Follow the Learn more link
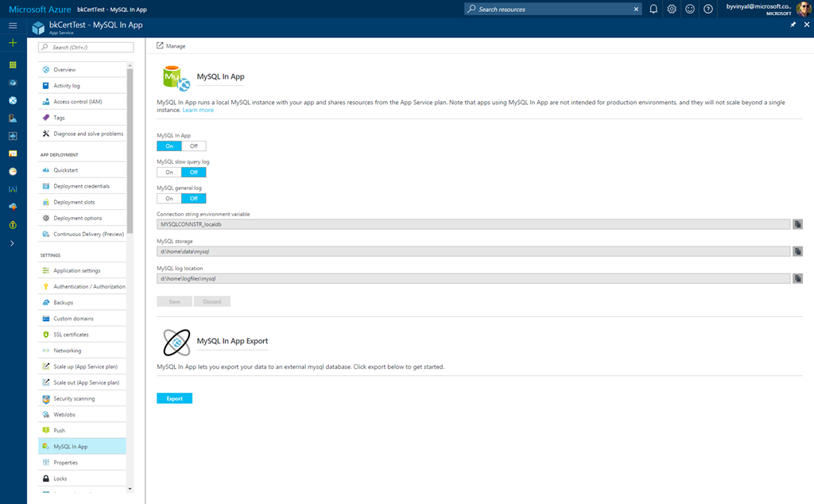The height and width of the screenshot is (504, 814). (x=198, y=110)
